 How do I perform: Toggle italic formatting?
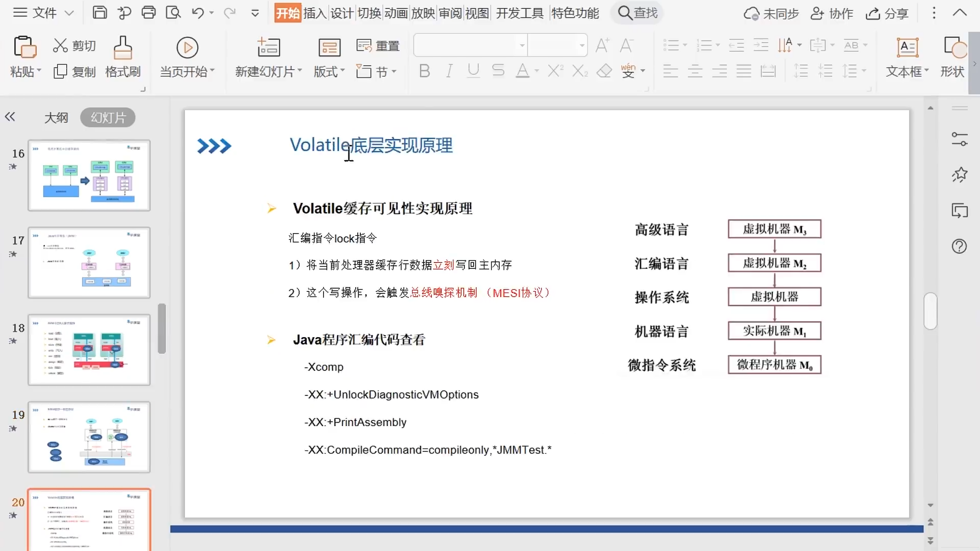pyautogui.click(x=449, y=71)
